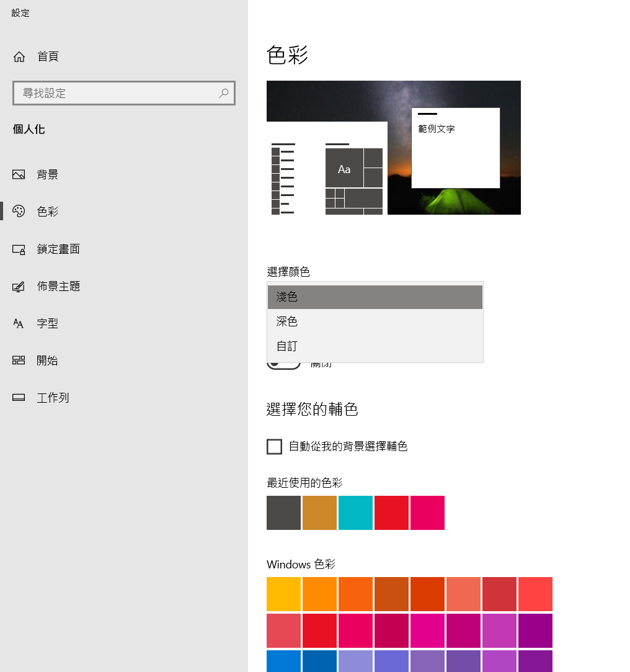
Task: Select 深色 in color mode dropdown
Action: click(x=375, y=321)
